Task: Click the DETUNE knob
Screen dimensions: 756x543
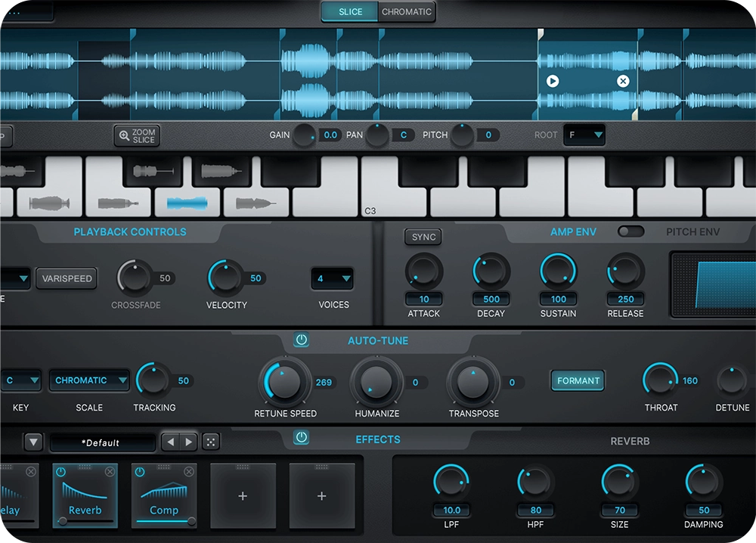Action: coord(731,380)
